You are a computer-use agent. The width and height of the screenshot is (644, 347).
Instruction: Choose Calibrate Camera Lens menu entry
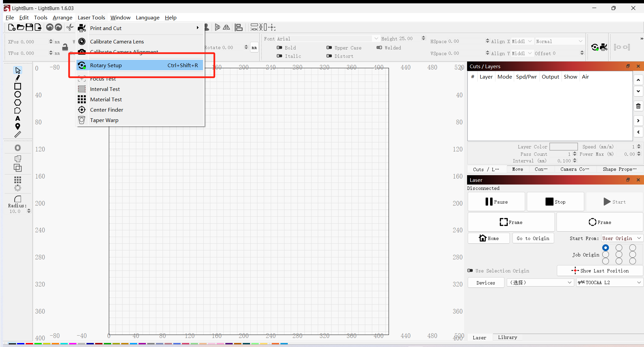(x=140, y=41)
